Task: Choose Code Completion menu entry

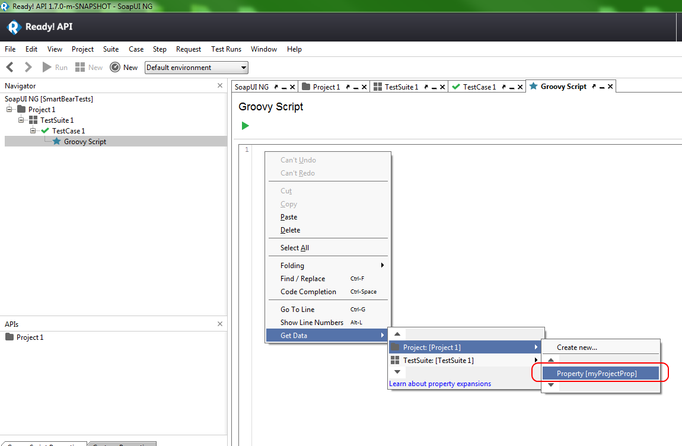Action: point(328,292)
